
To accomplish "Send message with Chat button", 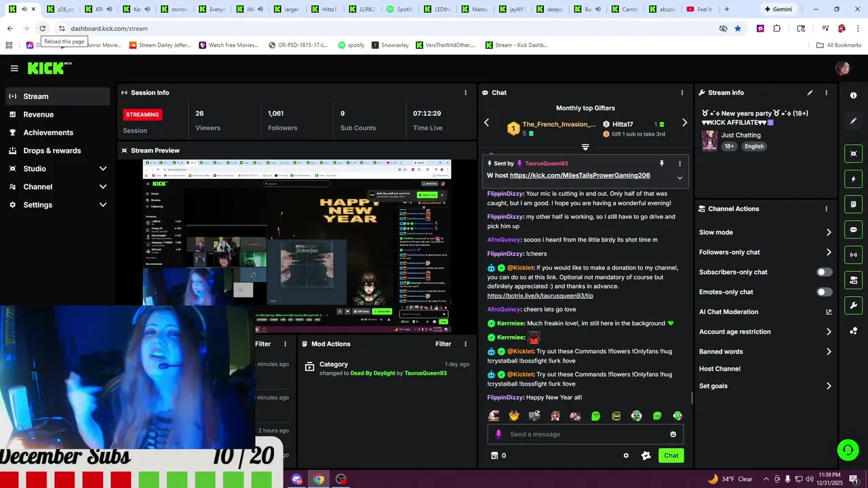I will pyautogui.click(x=671, y=455).
